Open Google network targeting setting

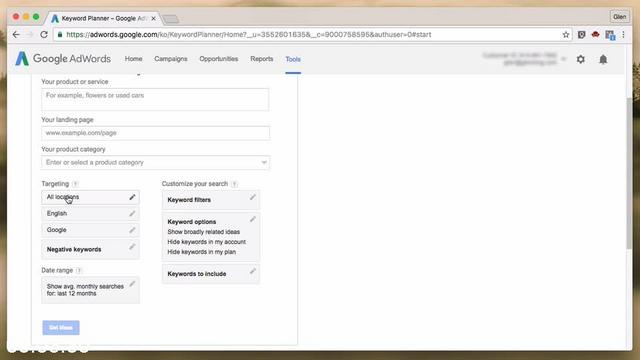tap(90, 230)
